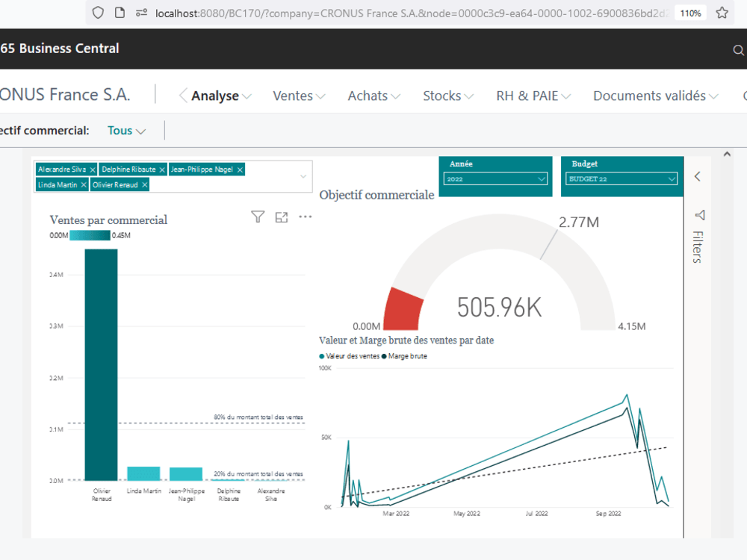Click the browser address URL field
747x560 pixels.
point(411,13)
